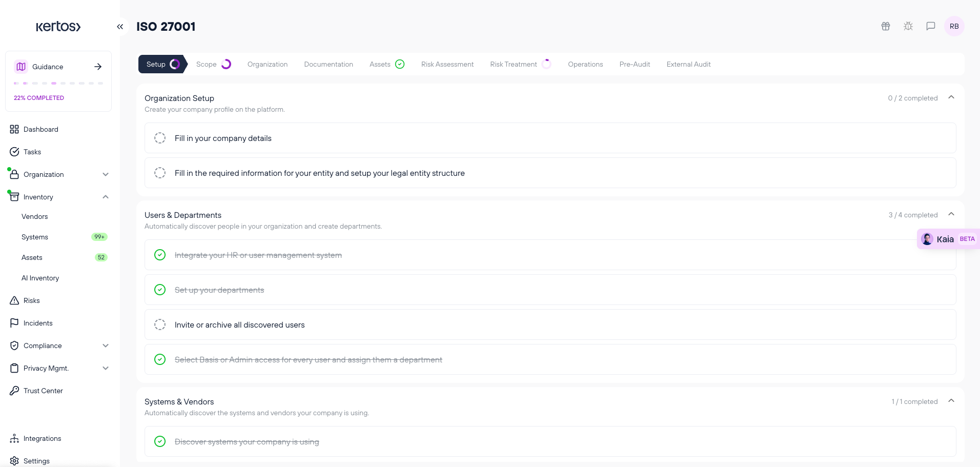Click the bug report icon
The width and height of the screenshot is (980, 467).
pyautogui.click(x=908, y=26)
